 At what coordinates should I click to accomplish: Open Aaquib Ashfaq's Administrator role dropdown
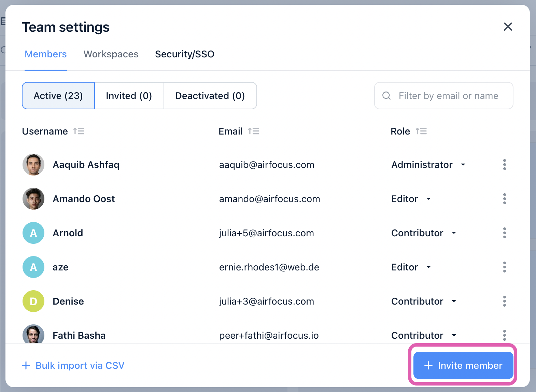coord(428,165)
